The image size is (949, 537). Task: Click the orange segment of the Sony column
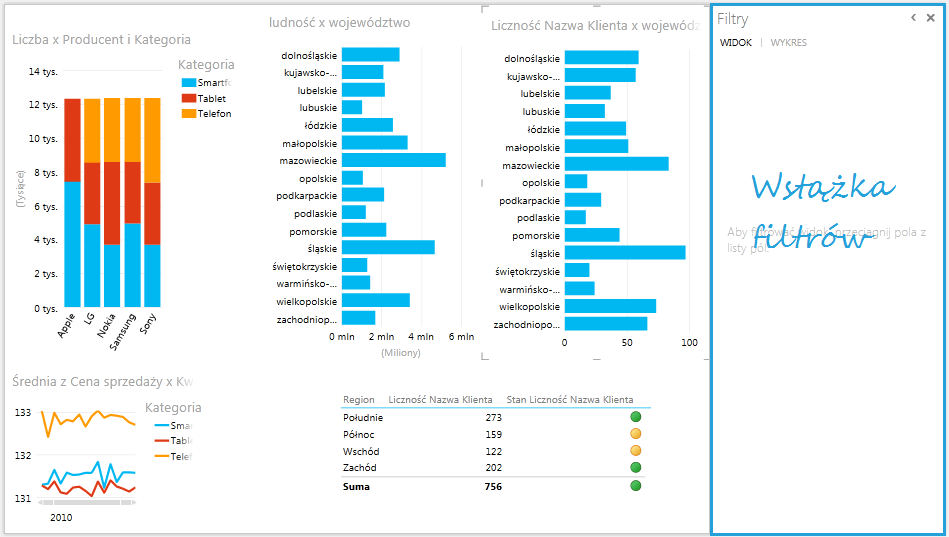click(x=152, y=140)
